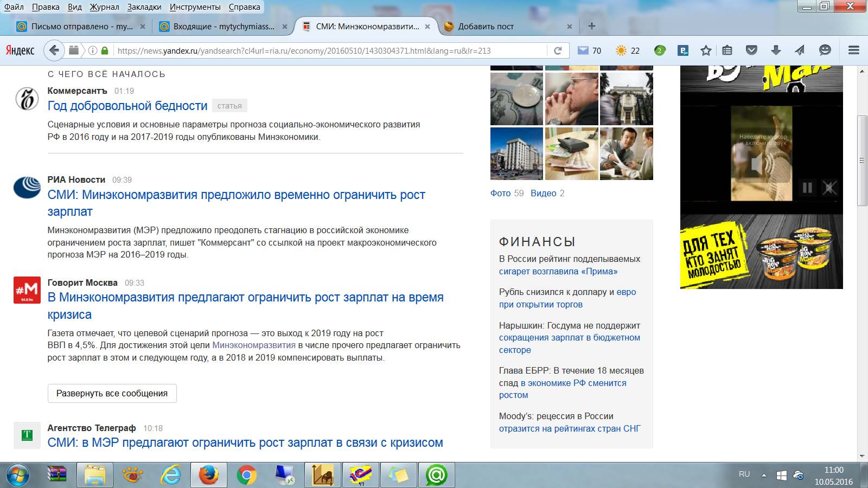The image size is (868, 488).
Task: Open Агентство Телеграф headline link
Action: pyautogui.click(x=245, y=442)
